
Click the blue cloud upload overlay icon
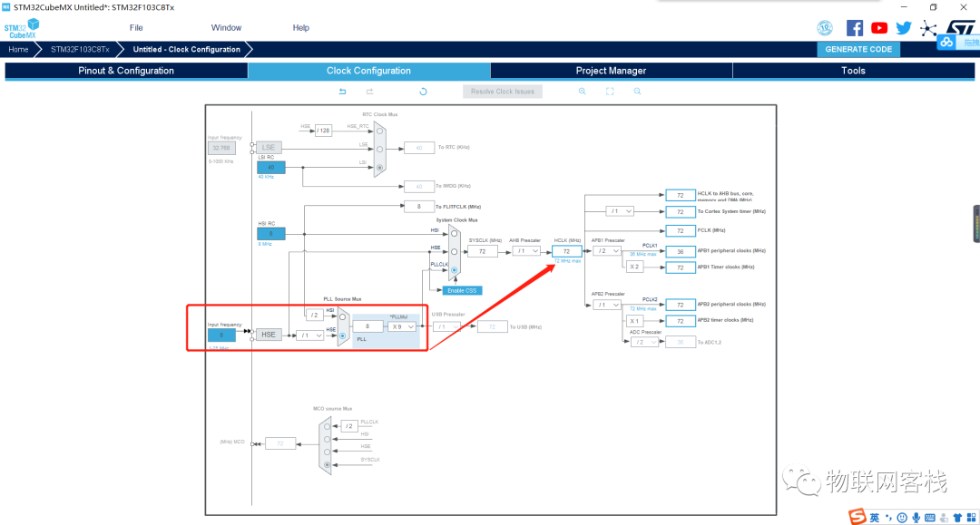click(x=946, y=43)
